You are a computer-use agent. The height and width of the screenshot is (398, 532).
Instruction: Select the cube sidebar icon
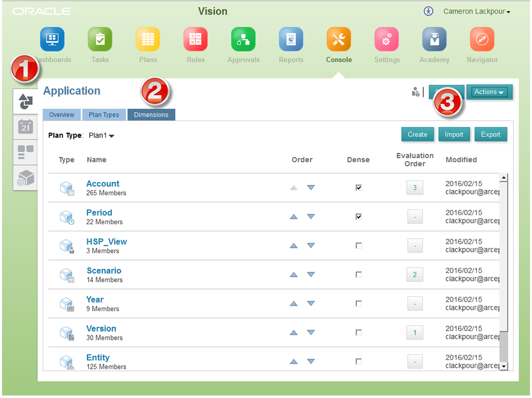click(26, 177)
